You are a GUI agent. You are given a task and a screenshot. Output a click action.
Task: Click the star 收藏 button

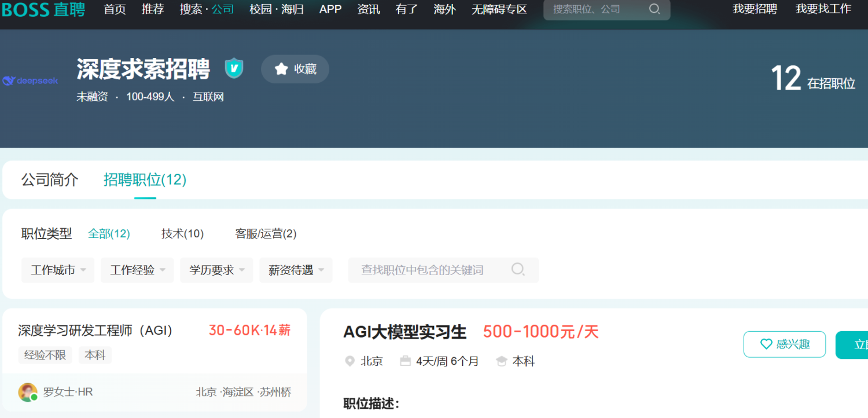click(x=295, y=69)
